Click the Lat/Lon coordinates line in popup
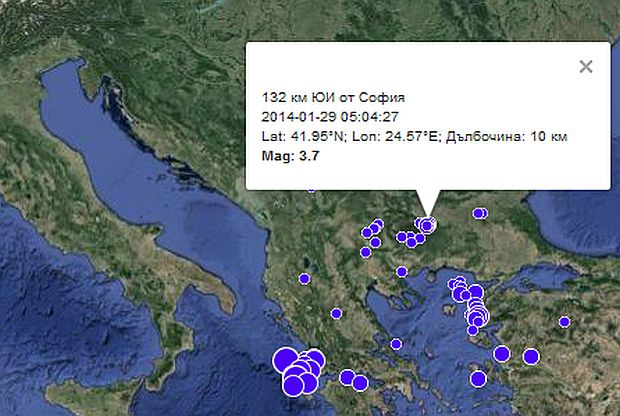Viewport: 620px width, 416px height. [414, 136]
